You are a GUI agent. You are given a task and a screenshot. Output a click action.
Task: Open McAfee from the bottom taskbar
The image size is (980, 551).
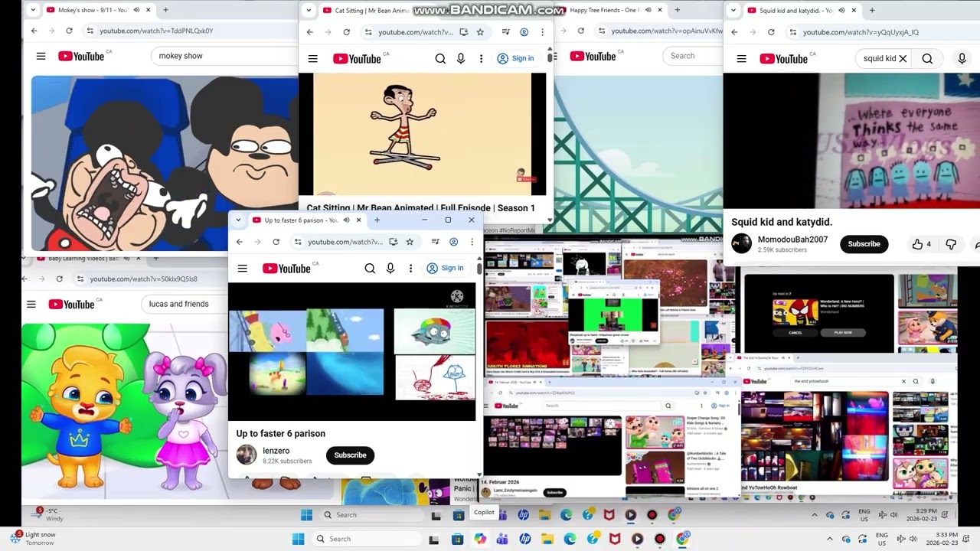pos(615,539)
